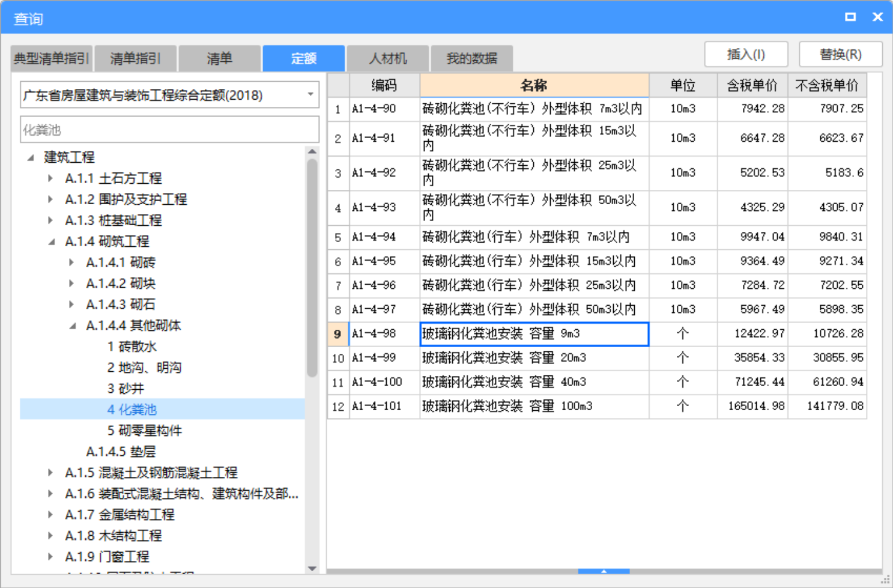Click tree scrollbar down arrow

[312, 568]
